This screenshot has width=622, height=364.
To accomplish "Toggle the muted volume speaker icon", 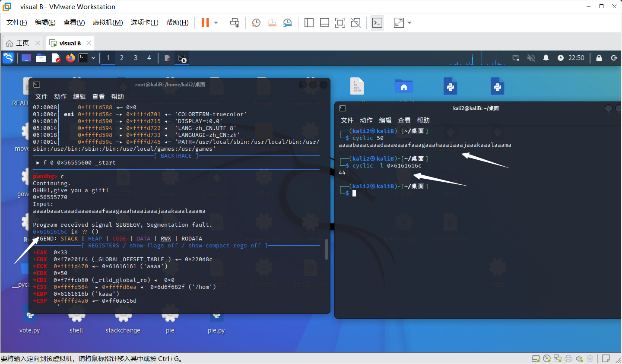I will click(x=531, y=58).
